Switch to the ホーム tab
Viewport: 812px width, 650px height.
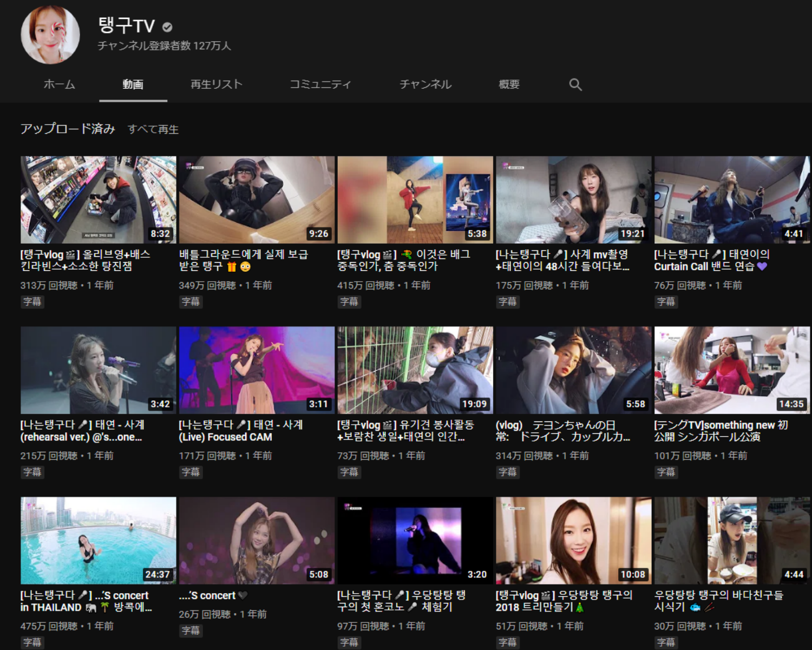(58, 84)
